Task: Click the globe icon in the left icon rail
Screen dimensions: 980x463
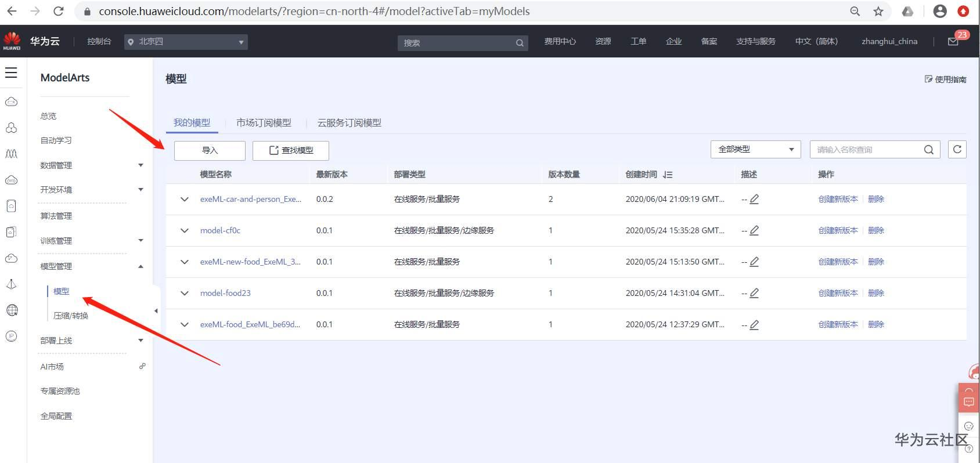Action: pos(12,310)
